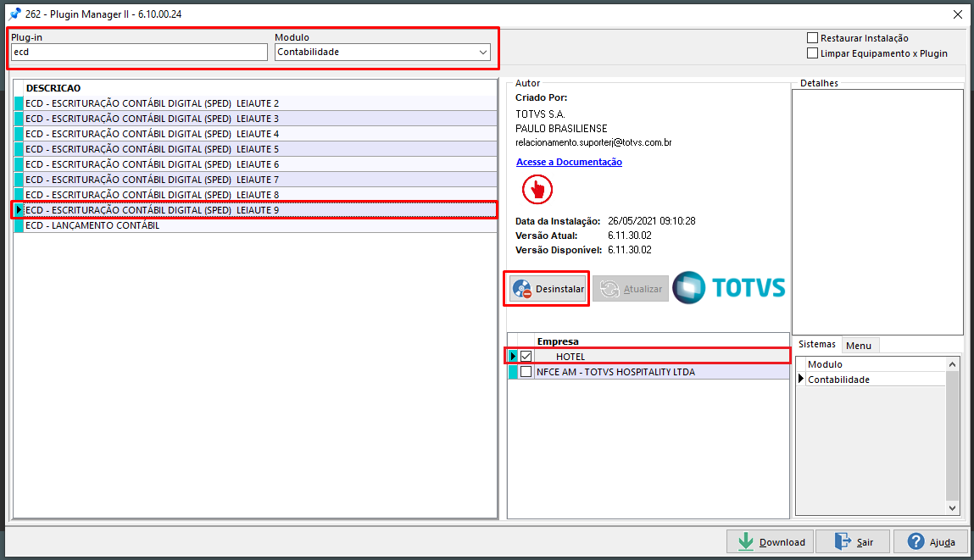Switch to the Sistemas tab
The width and height of the screenshot is (974, 560).
(817, 345)
